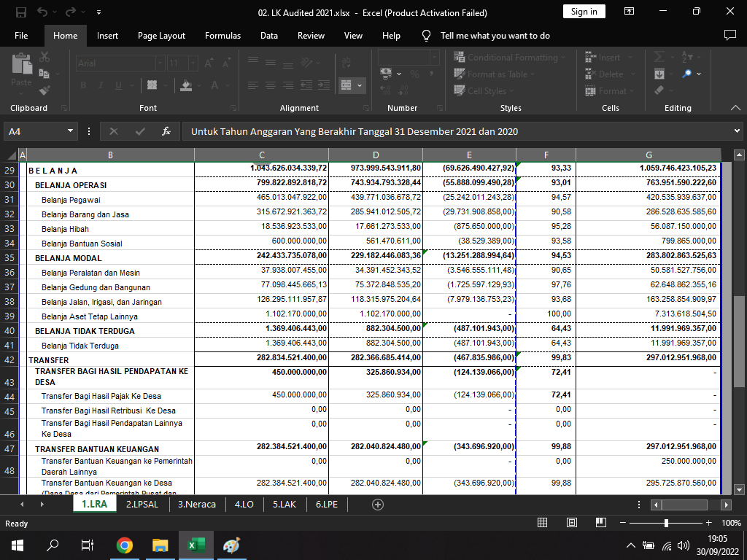Expand the Name Box dropdown arrow
Image resolution: width=747 pixels, height=560 pixels.
point(71,131)
